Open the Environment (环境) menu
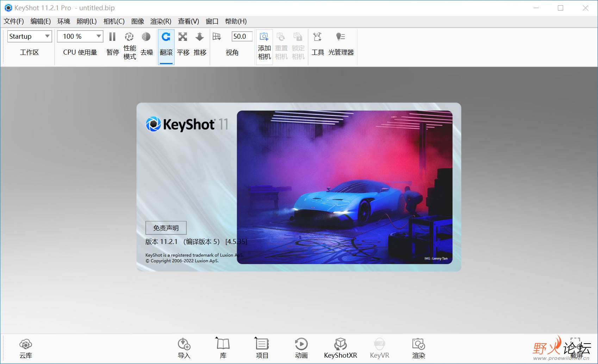Screen dimensions: 598x364 tap(64, 21)
